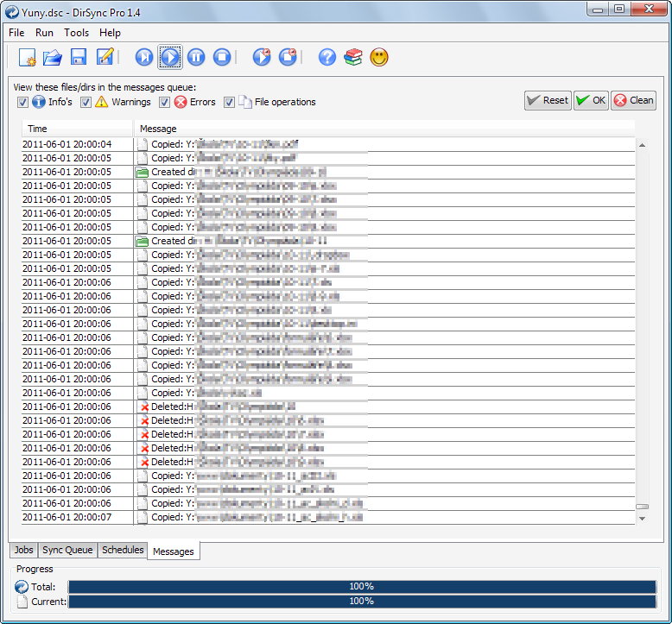Click the yellow Warnings triangle icon
The width and height of the screenshot is (672, 624).
click(102, 102)
